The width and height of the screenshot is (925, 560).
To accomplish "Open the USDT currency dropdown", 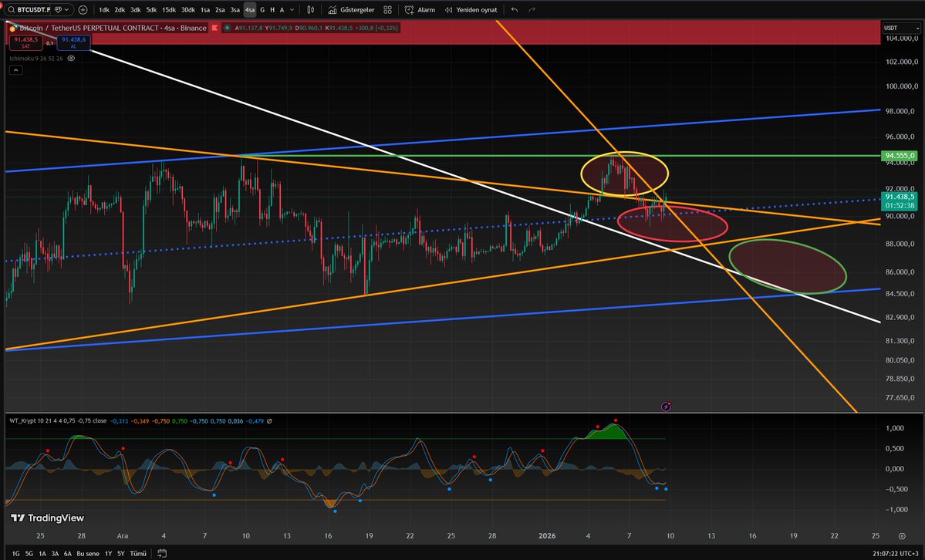I will pos(901,28).
